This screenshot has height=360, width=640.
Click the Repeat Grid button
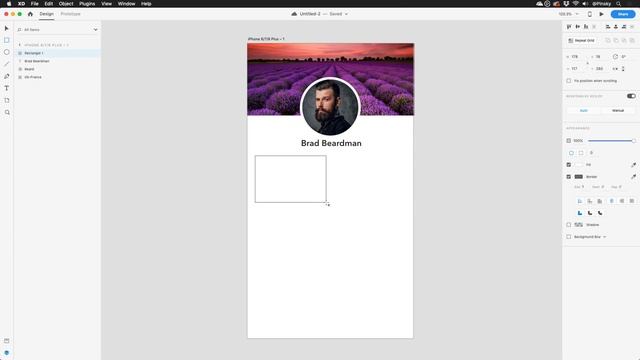tap(581, 40)
